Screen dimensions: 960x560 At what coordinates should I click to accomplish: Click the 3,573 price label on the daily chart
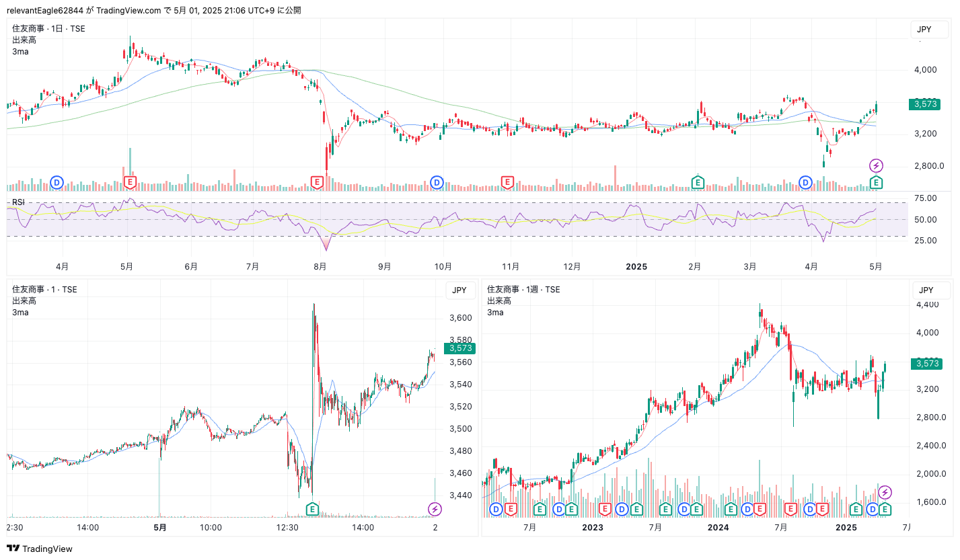pos(924,104)
